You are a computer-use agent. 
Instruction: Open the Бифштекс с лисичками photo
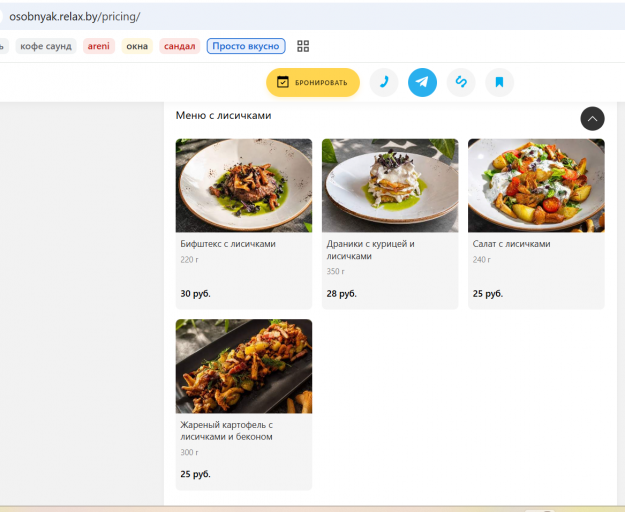click(244, 185)
